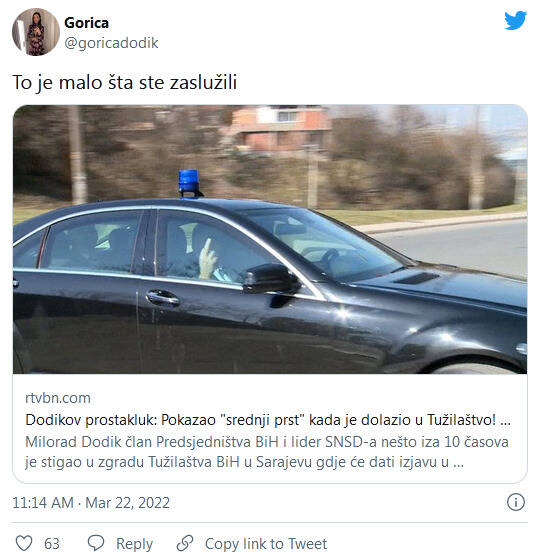Visit the @goricadodik handle

[111, 43]
